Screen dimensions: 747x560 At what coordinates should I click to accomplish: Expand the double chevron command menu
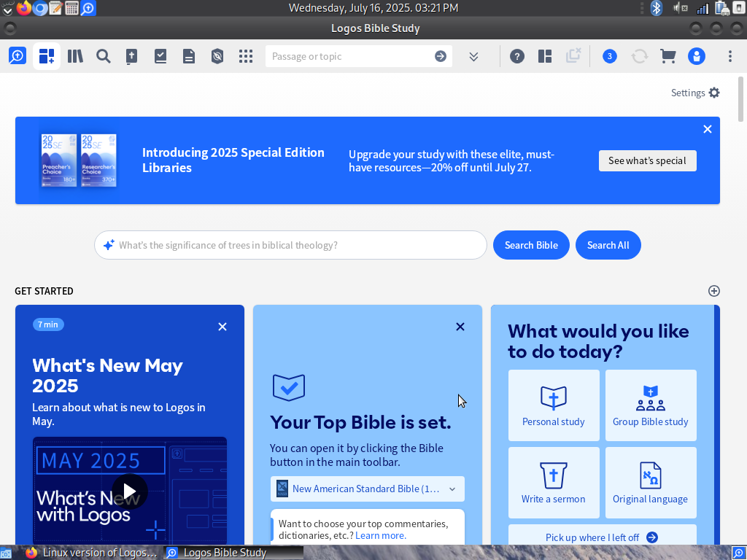473,57
